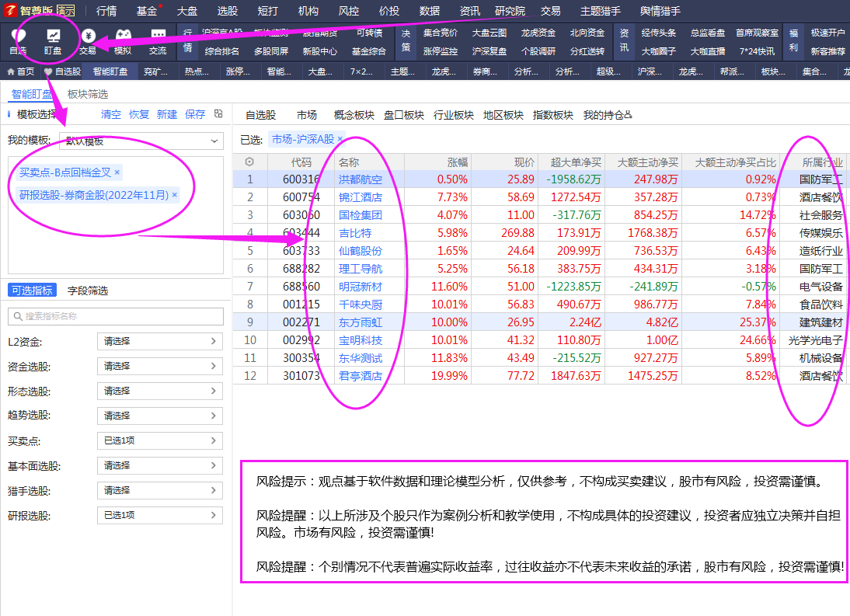Switch to 字段筛选 tab
850x616 pixels.
[88, 291]
